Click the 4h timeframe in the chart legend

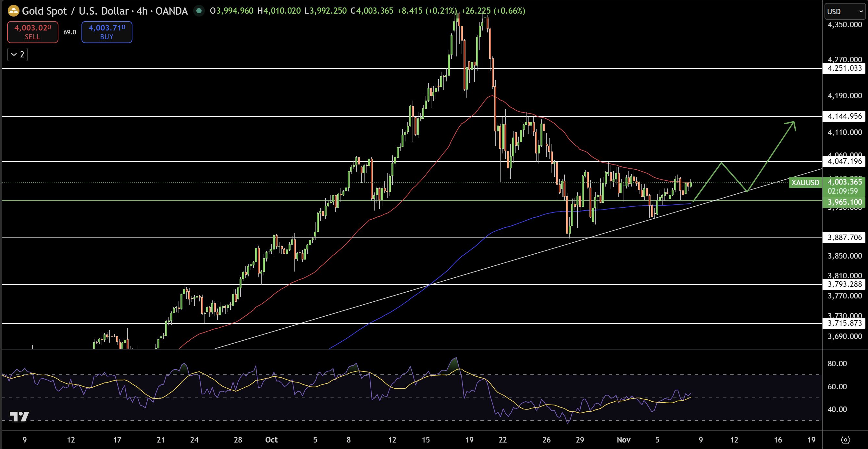[x=143, y=11]
